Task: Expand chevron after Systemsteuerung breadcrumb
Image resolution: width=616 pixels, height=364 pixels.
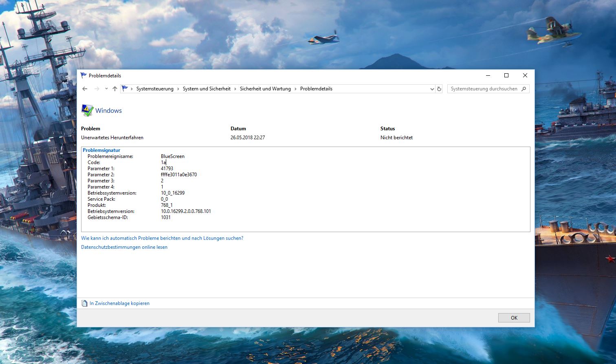Action: pyautogui.click(x=178, y=89)
